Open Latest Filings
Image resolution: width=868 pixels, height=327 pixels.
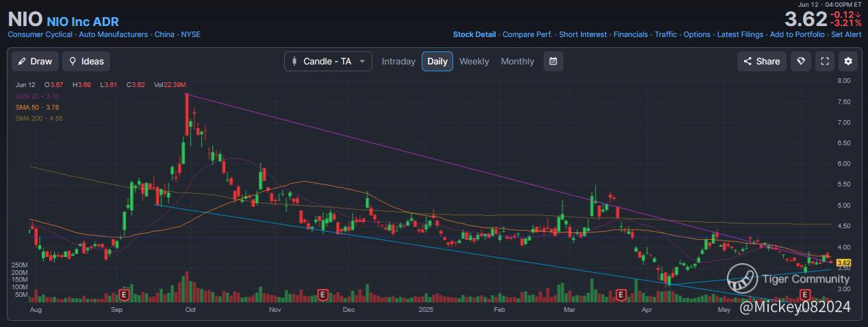741,34
